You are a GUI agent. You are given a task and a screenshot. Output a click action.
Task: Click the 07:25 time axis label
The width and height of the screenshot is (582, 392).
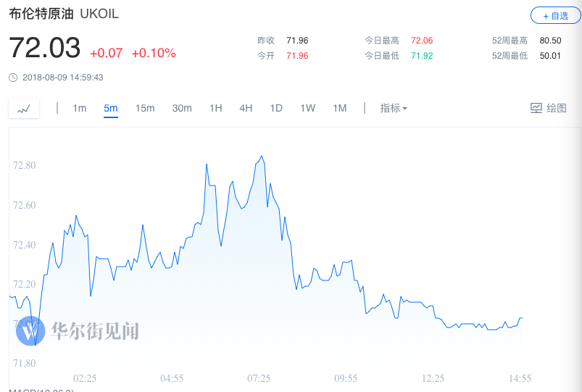click(x=259, y=378)
